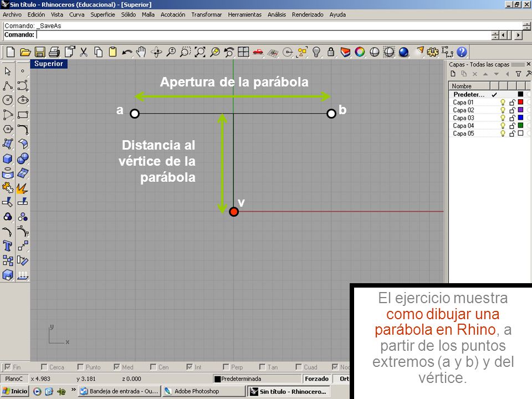Hide Capa 01 using its light bulb
Image resolution: width=532 pixels, height=399 pixels.
[503, 102]
